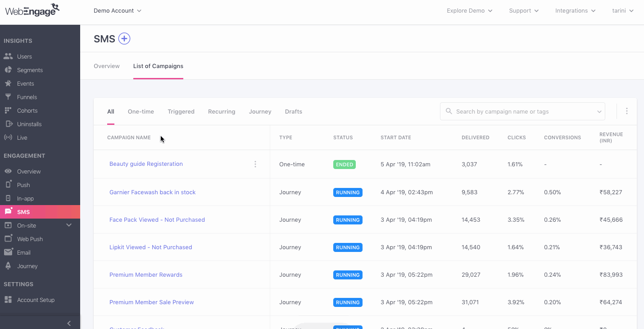This screenshot has height=329, width=644.
Task: Click the Overview eye icon in Engagement
Action: pos(8,171)
